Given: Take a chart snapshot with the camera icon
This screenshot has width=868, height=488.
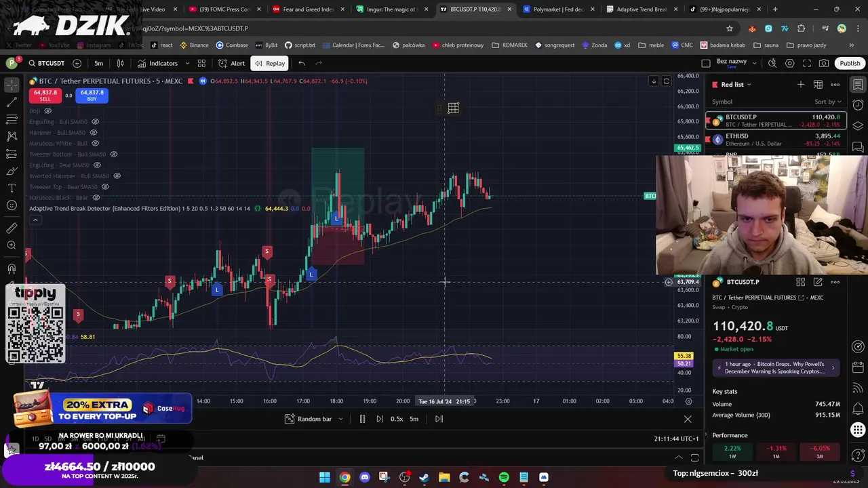Looking at the screenshot, I should [x=824, y=63].
